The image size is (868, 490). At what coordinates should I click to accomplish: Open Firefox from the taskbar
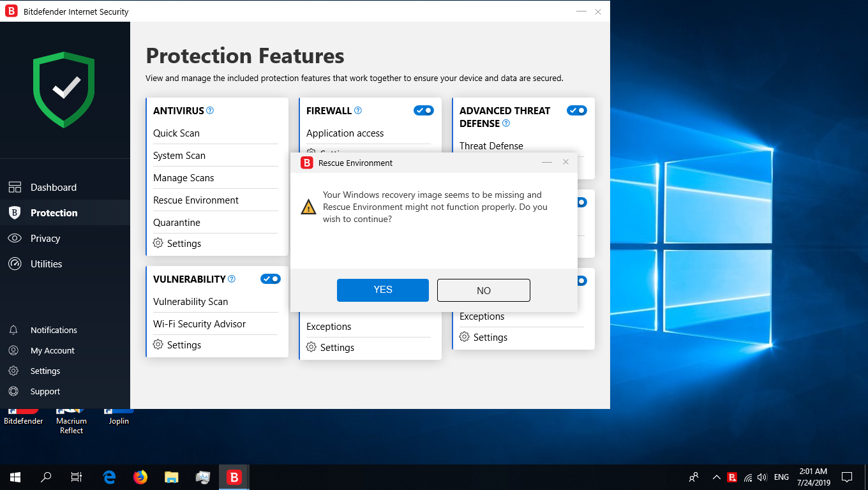(140, 477)
